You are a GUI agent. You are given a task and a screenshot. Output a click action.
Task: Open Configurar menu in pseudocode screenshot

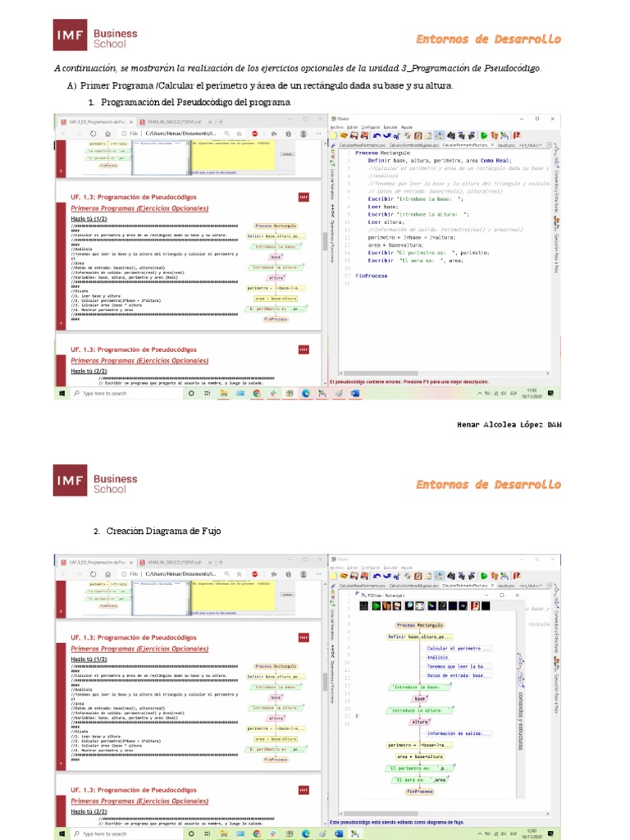[371, 127]
